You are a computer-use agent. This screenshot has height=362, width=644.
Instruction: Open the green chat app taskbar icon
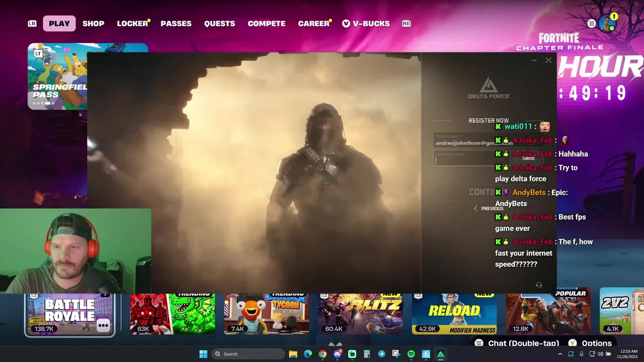tap(352, 354)
